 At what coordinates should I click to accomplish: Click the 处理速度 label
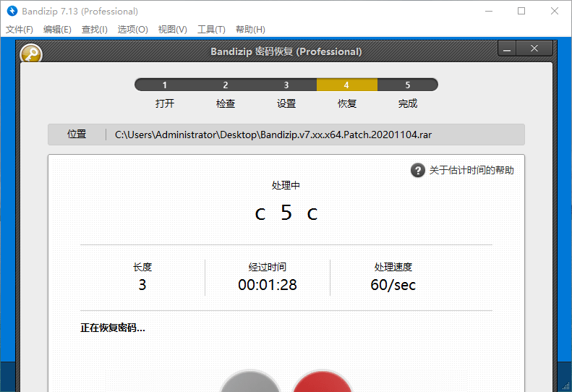point(393,267)
